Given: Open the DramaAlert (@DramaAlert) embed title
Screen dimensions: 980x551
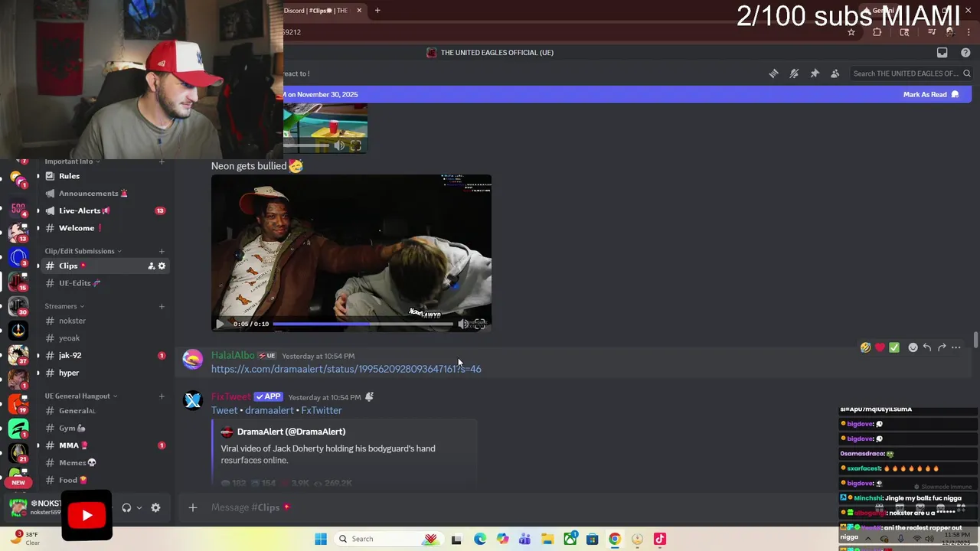Looking at the screenshot, I should 291,432.
